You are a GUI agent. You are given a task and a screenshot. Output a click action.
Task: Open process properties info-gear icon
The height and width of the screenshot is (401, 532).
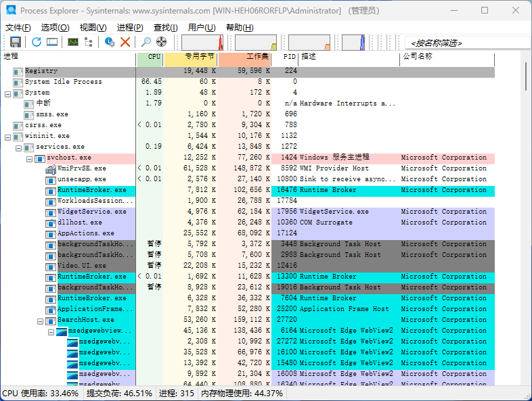point(110,42)
